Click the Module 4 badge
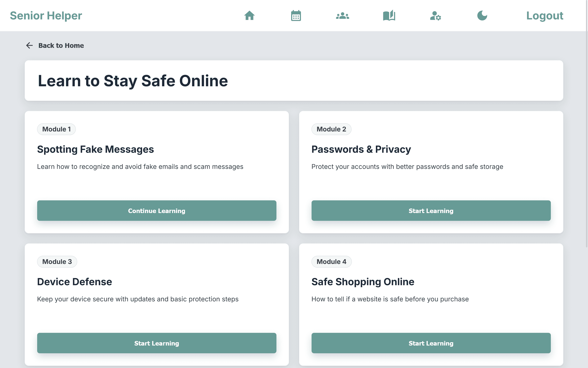Screen dimensions: 588x368 (x=331, y=261)
